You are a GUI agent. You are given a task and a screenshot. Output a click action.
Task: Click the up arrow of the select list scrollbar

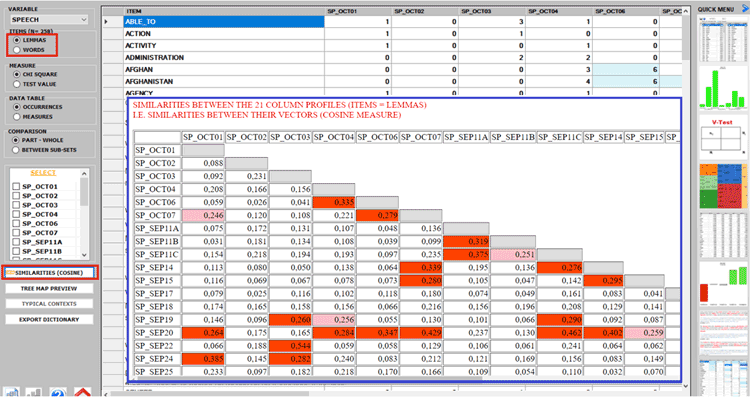pos(84,173)
